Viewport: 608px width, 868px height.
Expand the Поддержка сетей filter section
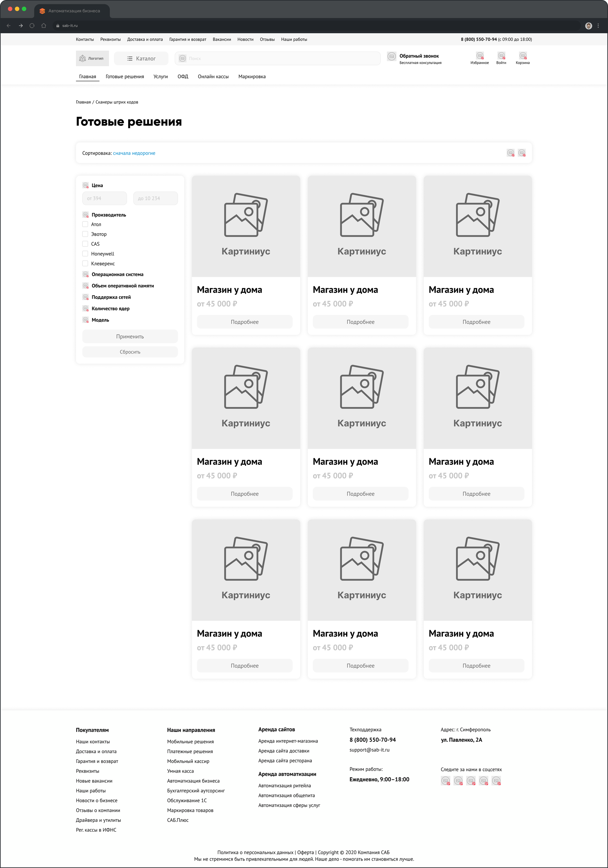click(x=111, y=297)
